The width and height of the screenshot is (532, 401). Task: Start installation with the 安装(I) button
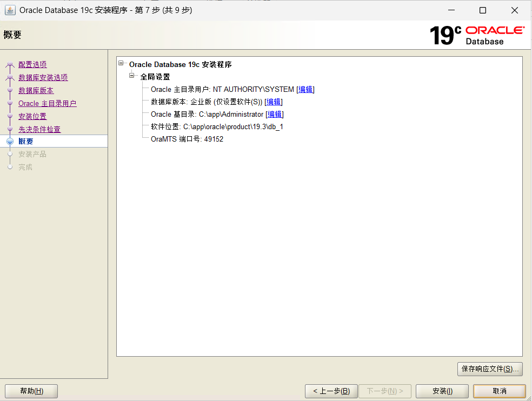coord(442,391)
